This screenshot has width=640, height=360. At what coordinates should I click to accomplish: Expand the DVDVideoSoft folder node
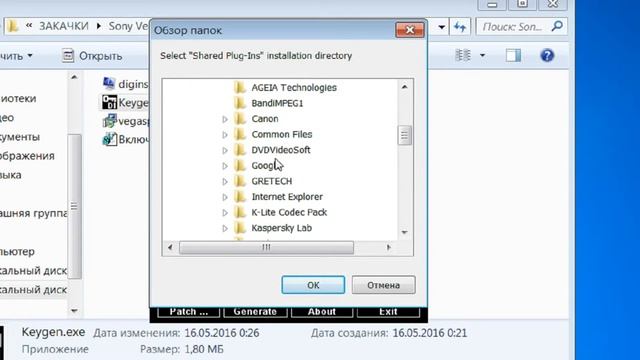(x=225, y=150)
